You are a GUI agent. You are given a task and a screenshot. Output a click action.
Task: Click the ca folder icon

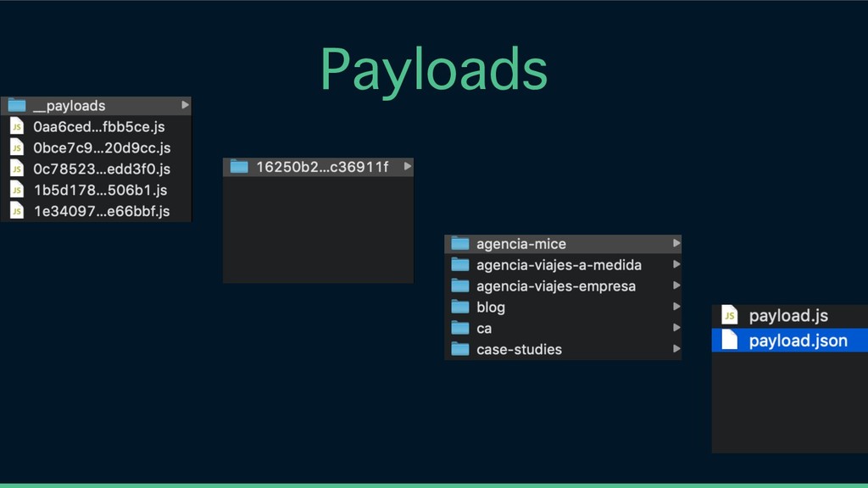tap(460, 328)
